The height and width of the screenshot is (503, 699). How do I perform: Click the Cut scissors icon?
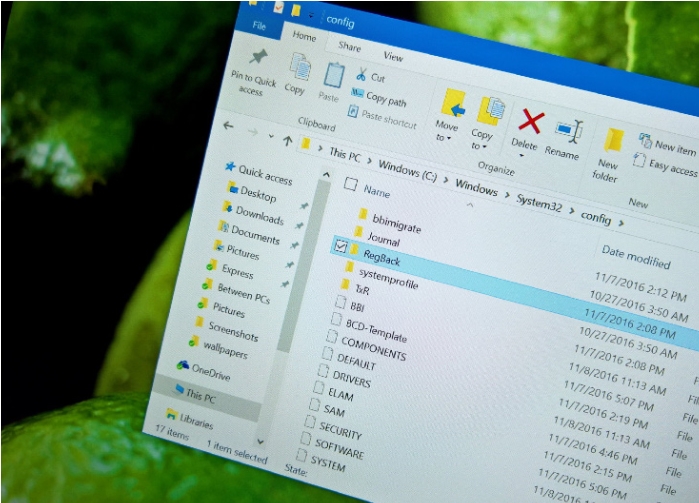[x=361, y=74]
